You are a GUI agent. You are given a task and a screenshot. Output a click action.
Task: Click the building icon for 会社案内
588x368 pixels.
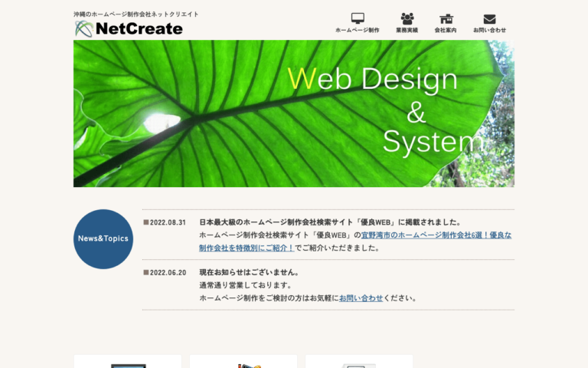click(446, 18)
